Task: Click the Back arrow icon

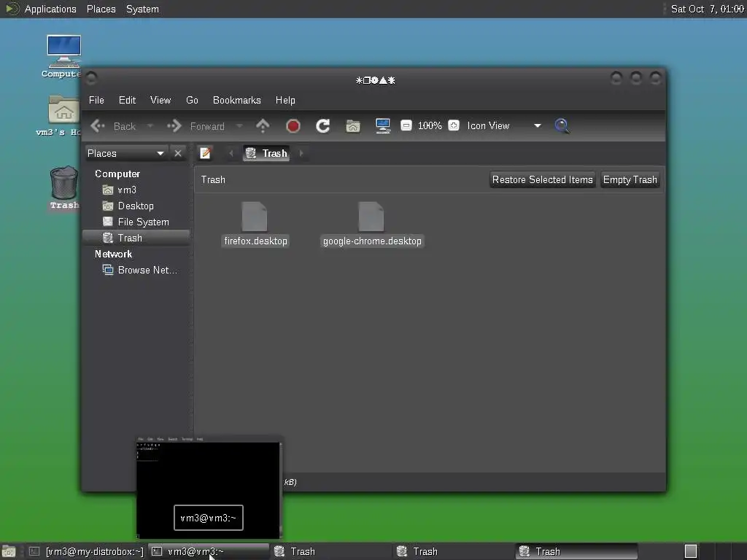Action: point(98,125)
